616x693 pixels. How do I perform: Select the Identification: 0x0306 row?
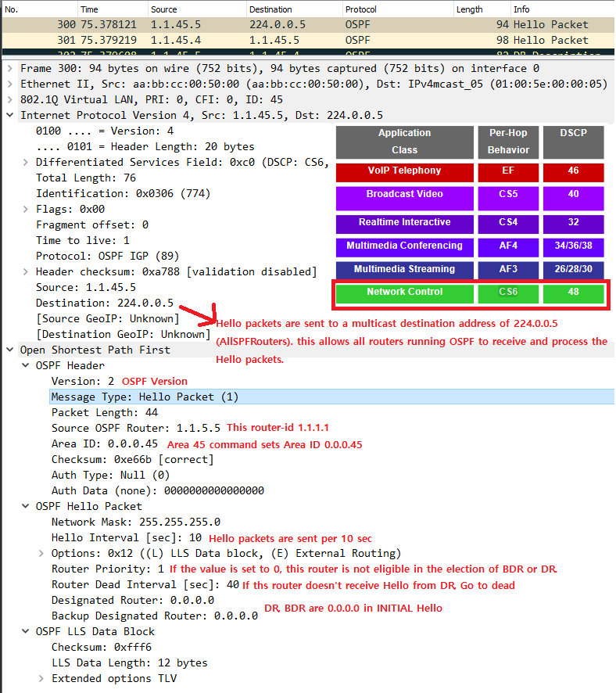click(x=124, y=193)
